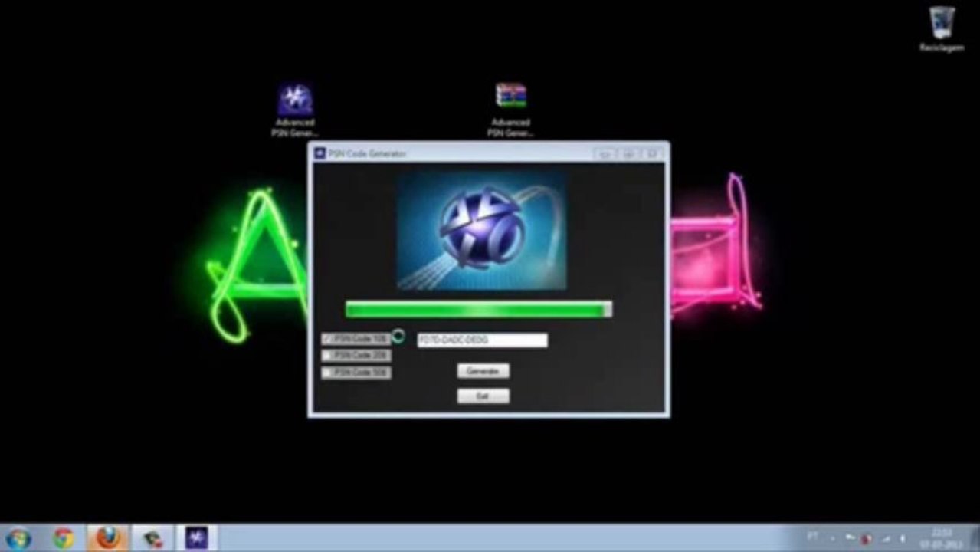
Task: Maximize the PSN Code Generator window
Action: coord(628,154)
